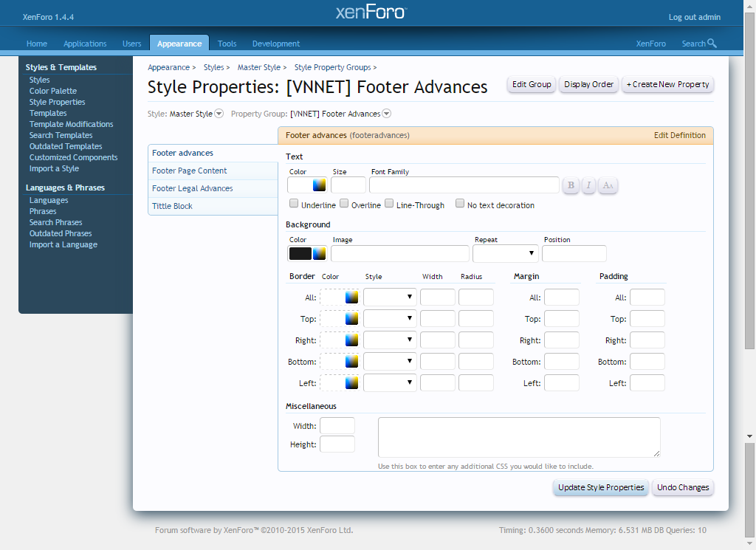Open palette picker for Bottom border color
Viewport: 756px width, 550px height.
point(352,362)
